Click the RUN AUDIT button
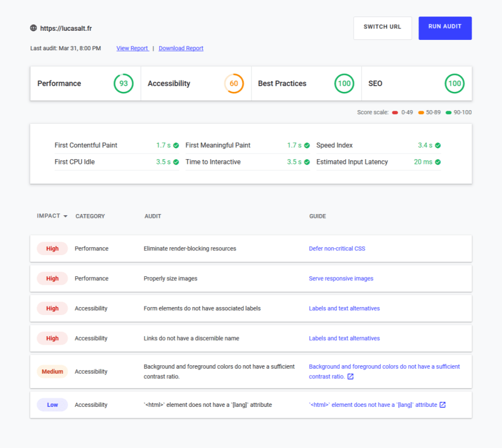This screenshot has height=448, width=502. point(445,28)
